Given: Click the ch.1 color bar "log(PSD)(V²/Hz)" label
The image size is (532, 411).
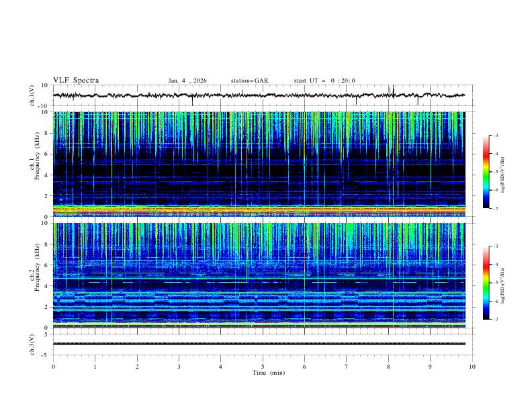Looking at the screenshot, I should click(502, 175).
